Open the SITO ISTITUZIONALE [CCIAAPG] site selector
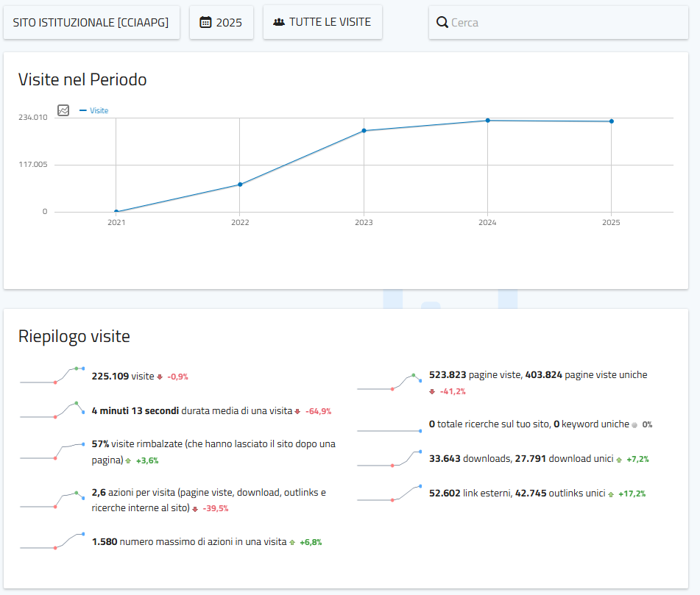Image resolution: width=700 pixels, height=595 pixels. [91, 23]
